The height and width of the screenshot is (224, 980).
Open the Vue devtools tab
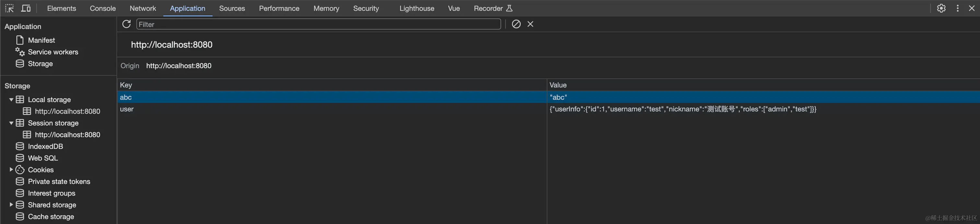coord(454,8)
